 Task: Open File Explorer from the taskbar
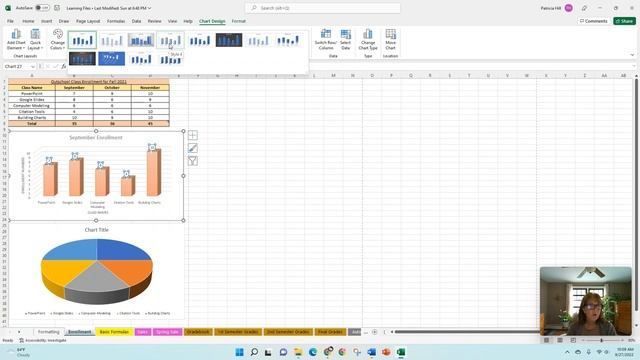298,352
